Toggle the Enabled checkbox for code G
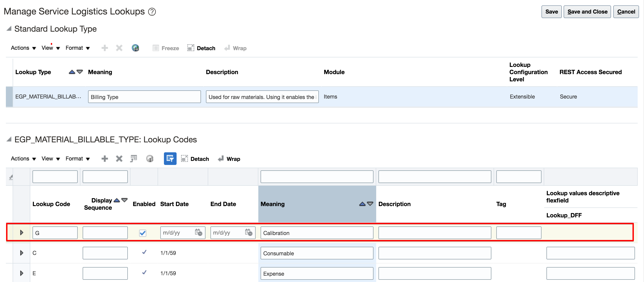644x282 pixels. pos(142,233)
